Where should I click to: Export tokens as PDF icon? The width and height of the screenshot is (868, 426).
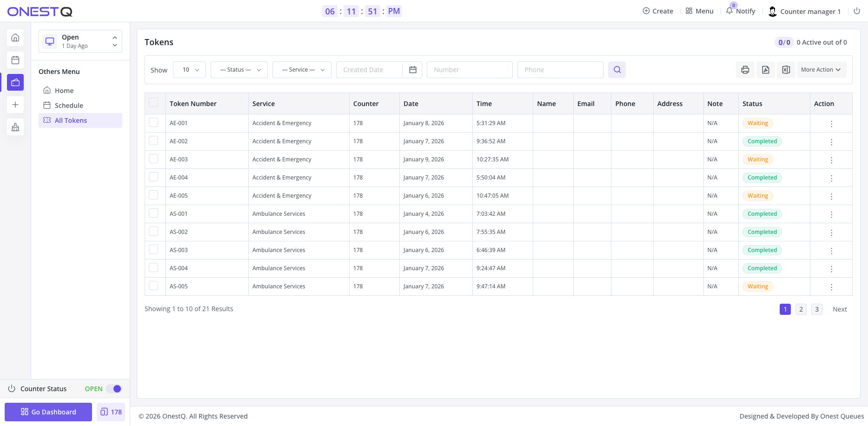(x=766, y=70)
